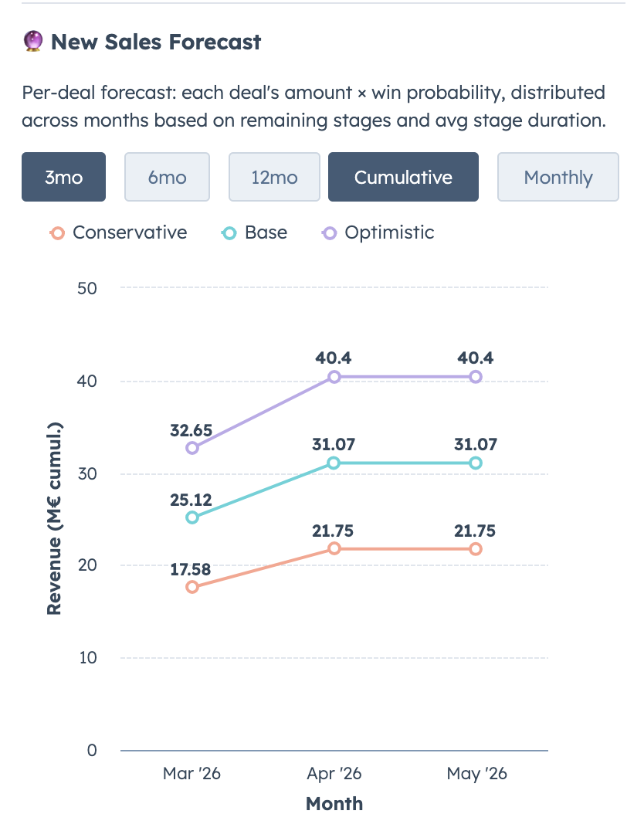Screen dimensions: 644x831
Task: Click the Base legend circle marker
Action: coord(229,232)
